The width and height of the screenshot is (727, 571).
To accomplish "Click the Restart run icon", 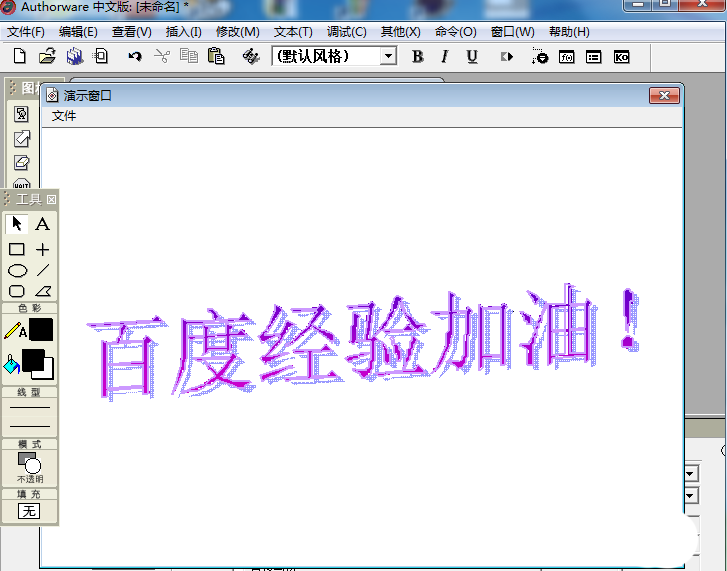I will (507, 57).
